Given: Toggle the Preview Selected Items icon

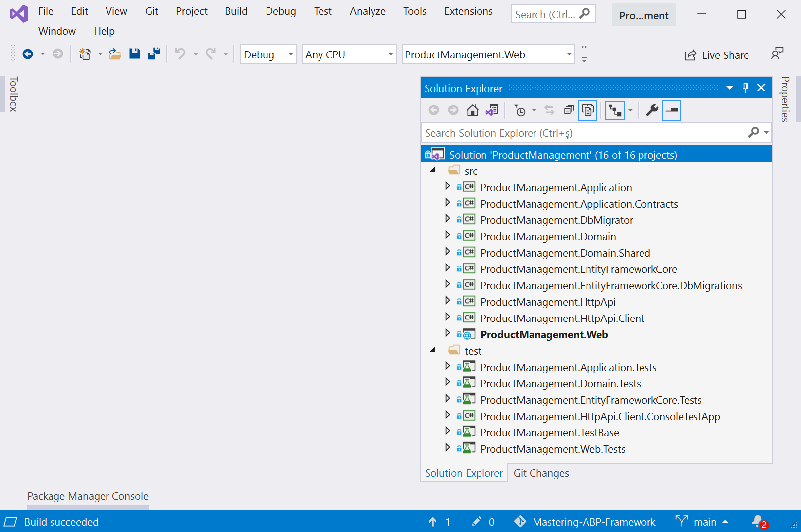Looking at the screenshot, I should (x=672, y=110).
